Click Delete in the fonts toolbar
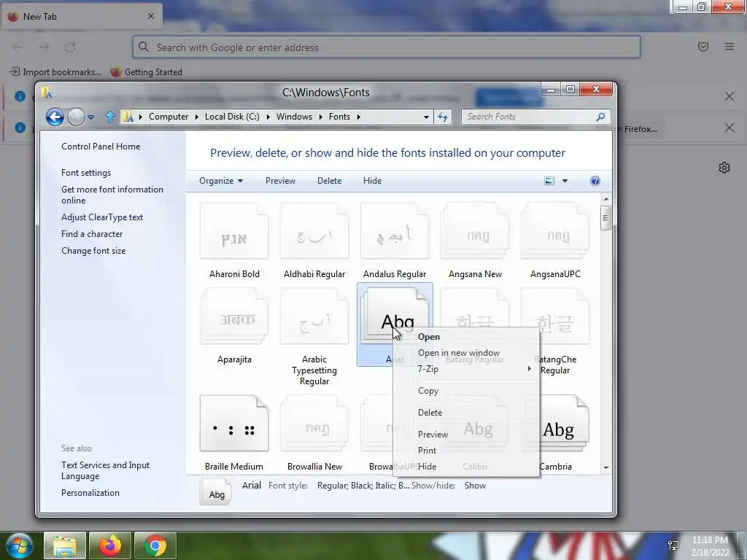747x560 pixels. click(x=329, y=181)
